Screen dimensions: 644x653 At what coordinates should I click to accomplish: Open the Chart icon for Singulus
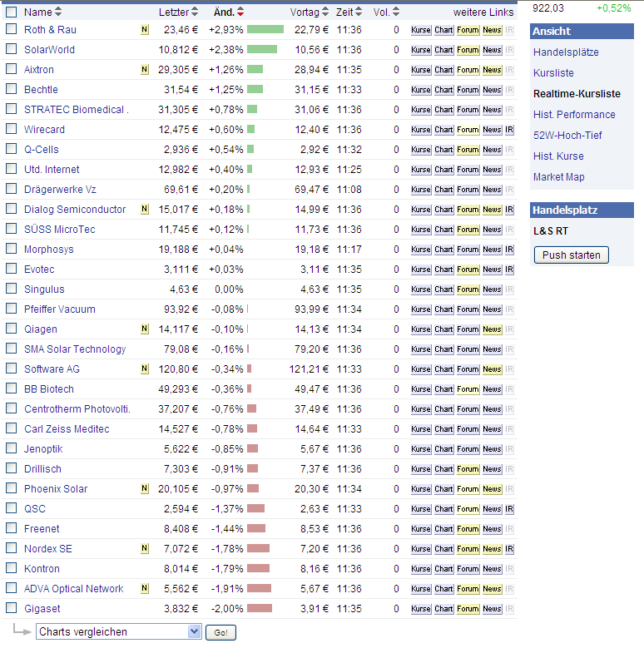[x=443, y=289]
